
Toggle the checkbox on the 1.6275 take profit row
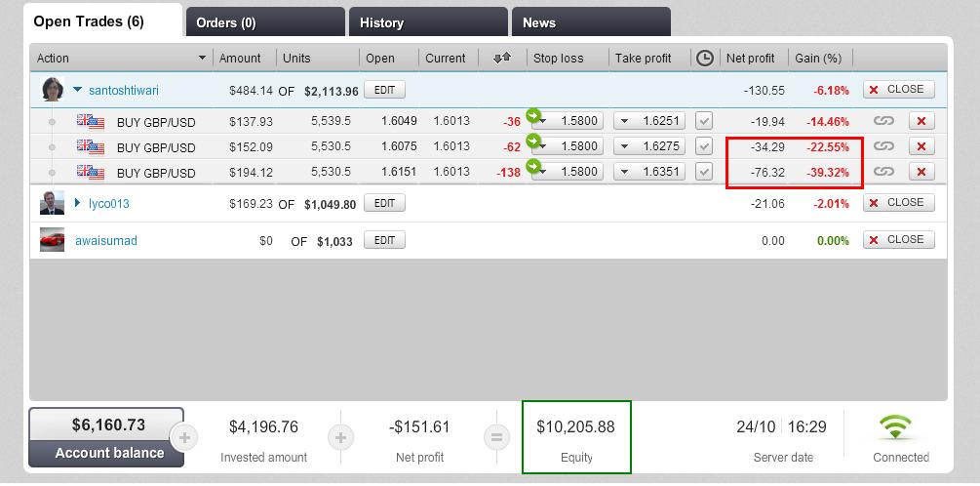[x=704, y=146]
